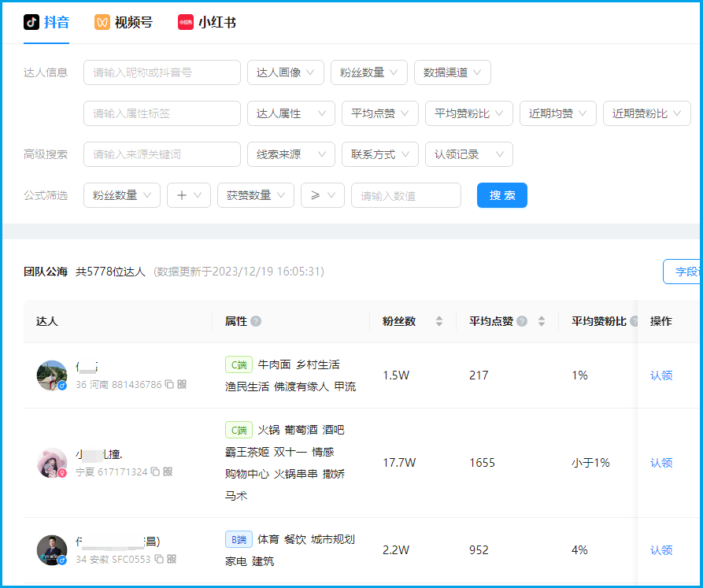Open the 认领记录 dropdown
Viewport: 703px width, 588px height.
(469, 154)
